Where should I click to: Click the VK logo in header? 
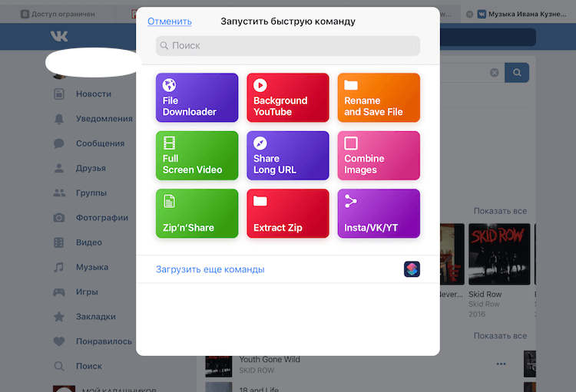(x=59, y=36)
